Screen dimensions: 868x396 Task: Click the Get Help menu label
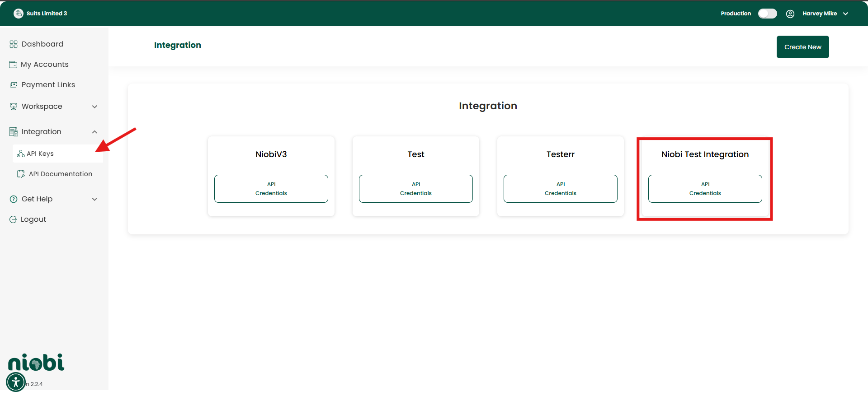tap(37, 199)
